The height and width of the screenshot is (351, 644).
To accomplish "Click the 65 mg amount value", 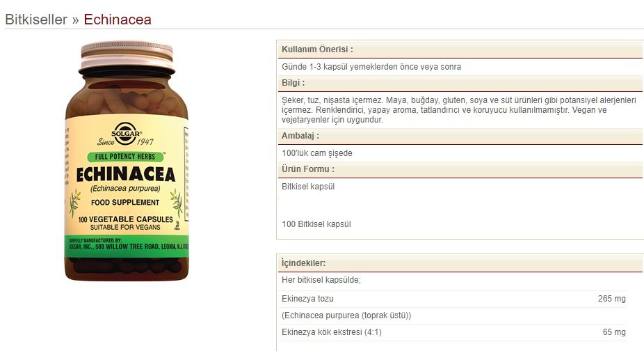I will [x=614, y=332].
